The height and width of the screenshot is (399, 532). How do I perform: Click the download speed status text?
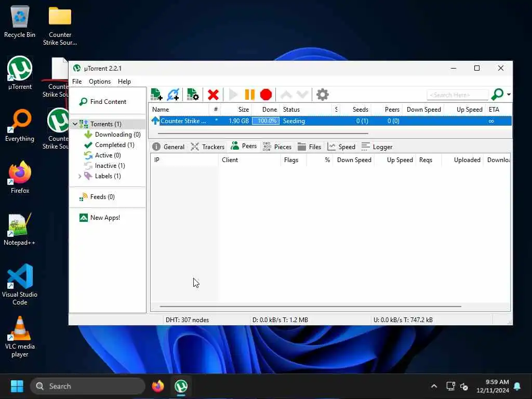[280, 320]
